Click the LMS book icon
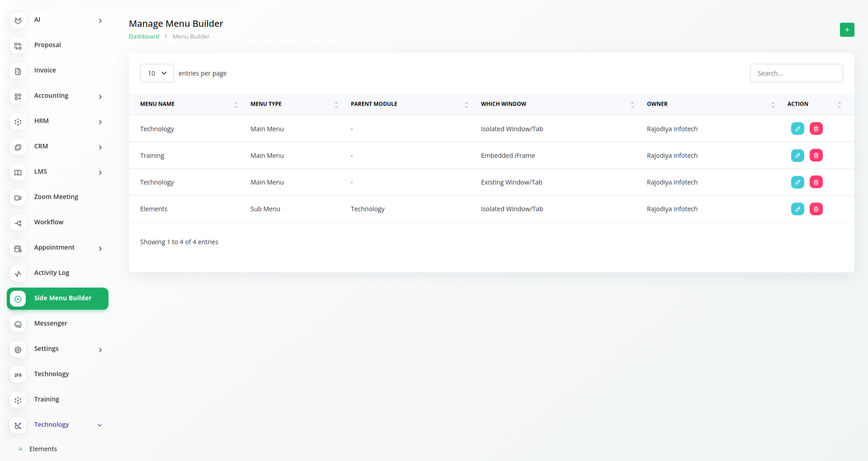Screen dimensions: 868x461 coord(18,173)
